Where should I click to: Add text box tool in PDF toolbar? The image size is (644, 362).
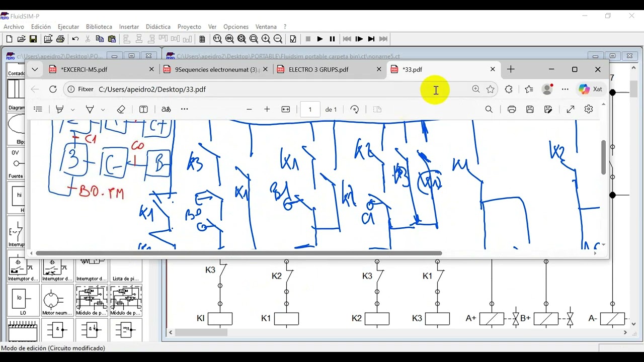143,109
